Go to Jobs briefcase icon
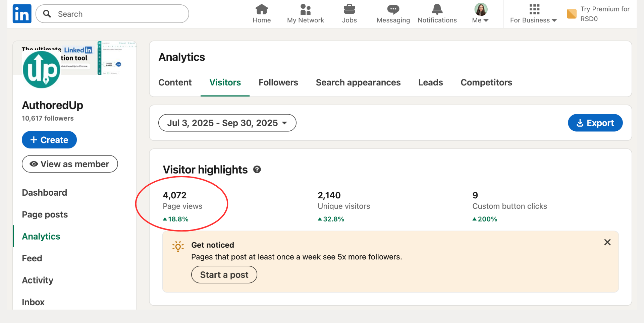The width and height of the screenshot is (644, 323). (349, 9)
